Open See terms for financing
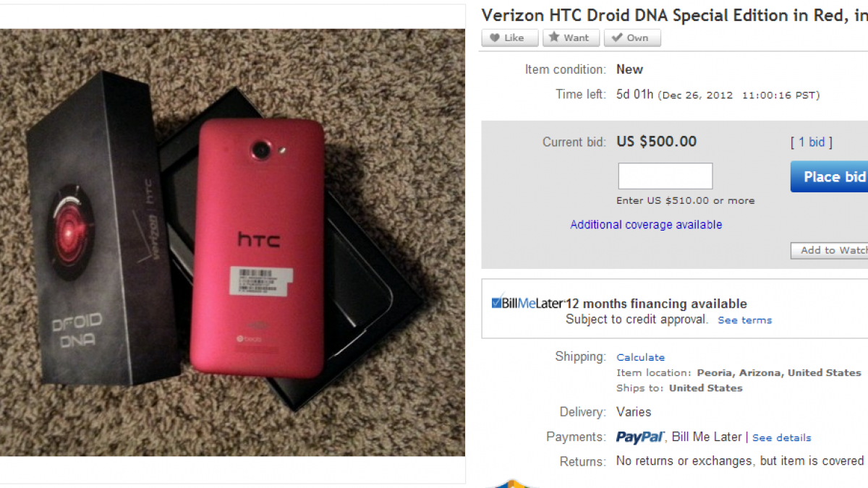This screenshot has width=868, height=488. [744, 320]
